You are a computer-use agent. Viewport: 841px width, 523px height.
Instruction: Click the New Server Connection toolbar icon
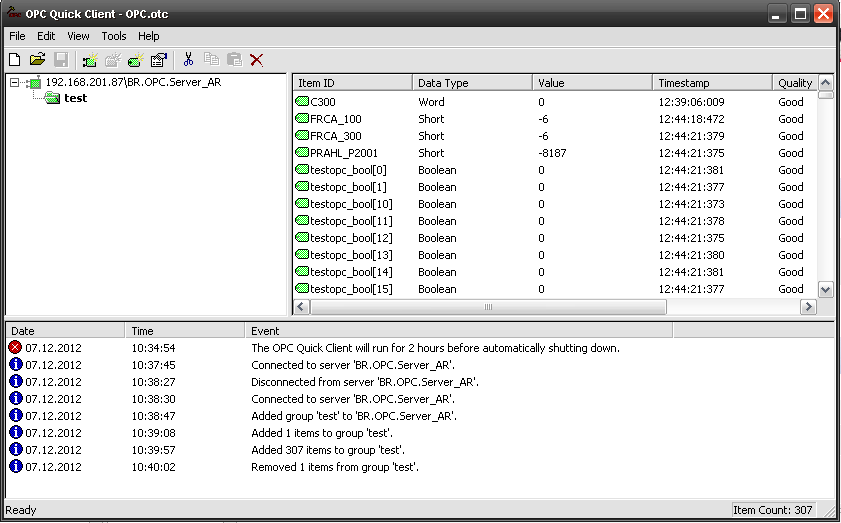(90, 60)
